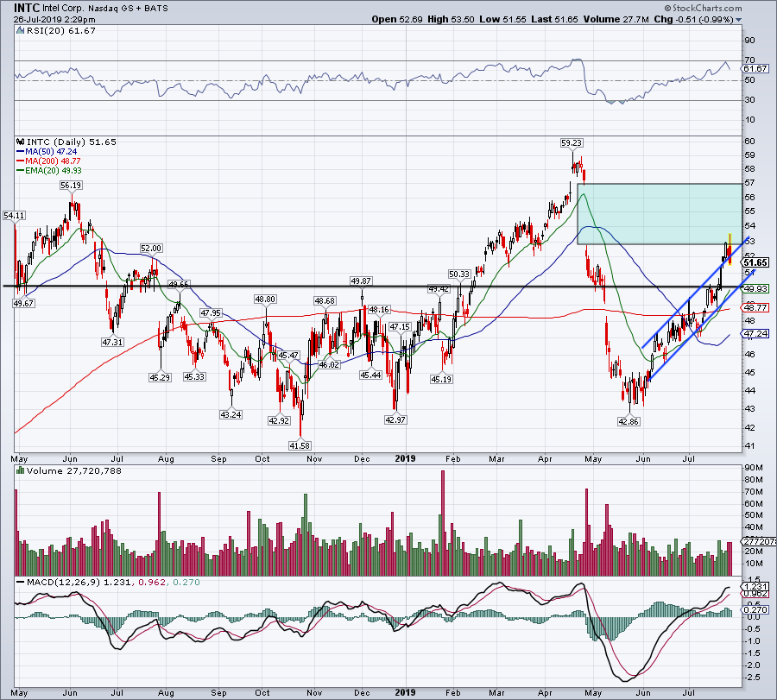Click the candlestick icon beside INTC (Daily)

(x=21, y=142)
